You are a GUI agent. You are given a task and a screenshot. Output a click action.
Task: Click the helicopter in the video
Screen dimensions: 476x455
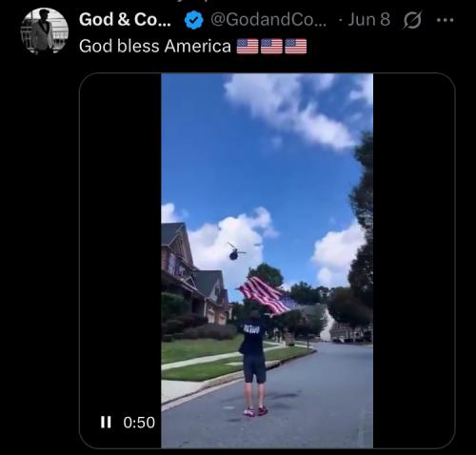pyautogui.click(x=235, y=251)
